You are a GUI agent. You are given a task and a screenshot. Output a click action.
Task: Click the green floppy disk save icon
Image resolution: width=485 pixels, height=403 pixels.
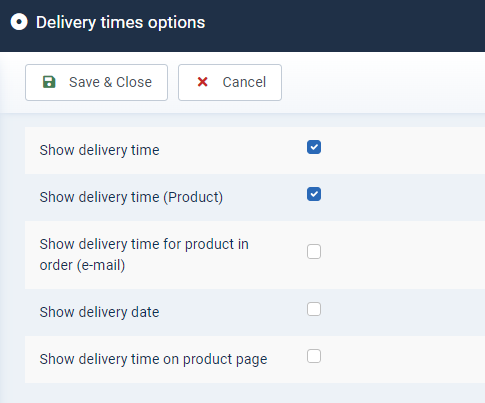[49, 82]
